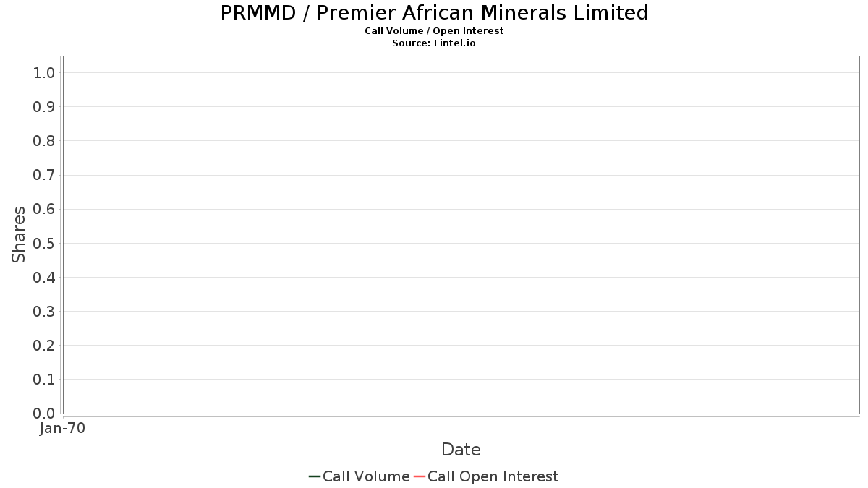Click the 0.5 y-axis tick label
Screen dimensions: 868x488
click(x=44, y=243)
